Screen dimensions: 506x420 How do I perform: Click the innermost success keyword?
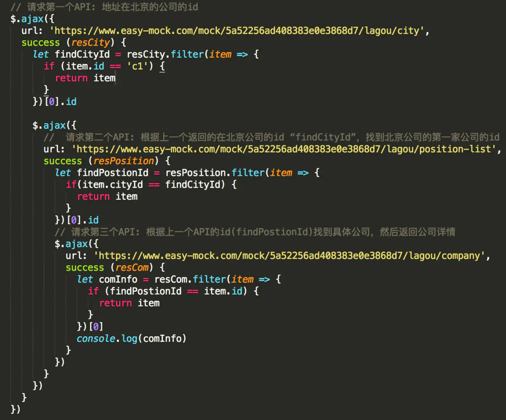(x=85, y=268)
